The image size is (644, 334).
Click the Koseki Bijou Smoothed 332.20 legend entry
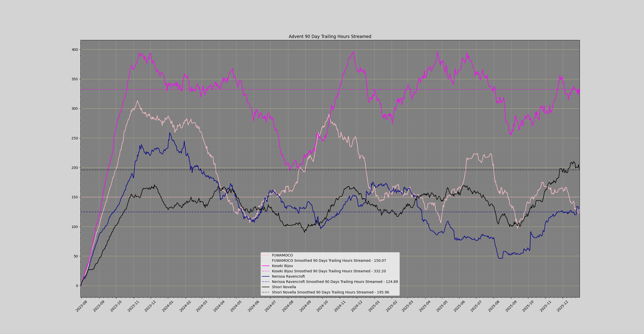[329, 271]
